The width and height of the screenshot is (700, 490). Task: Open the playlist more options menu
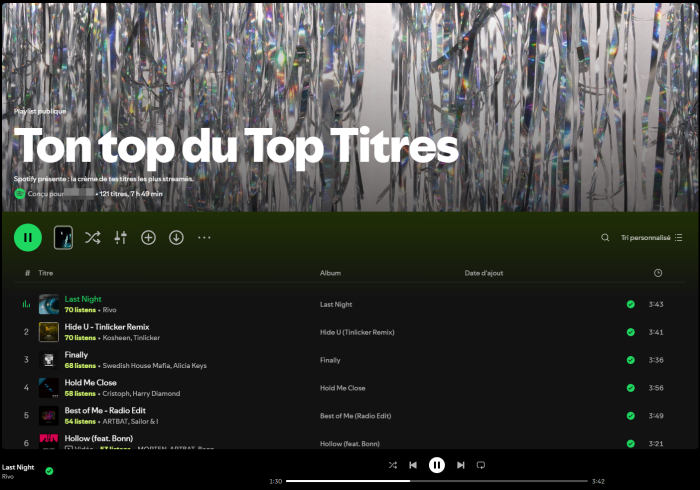[204, 237]
